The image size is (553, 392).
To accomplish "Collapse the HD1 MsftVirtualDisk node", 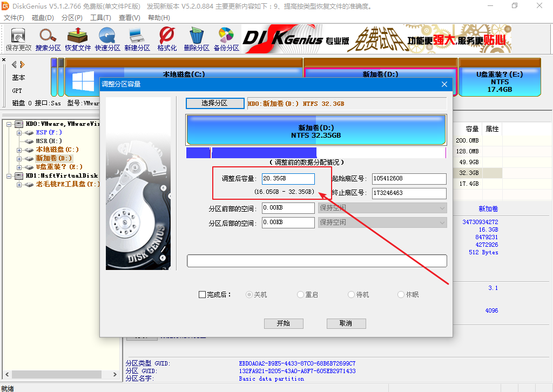I will 9,175.
